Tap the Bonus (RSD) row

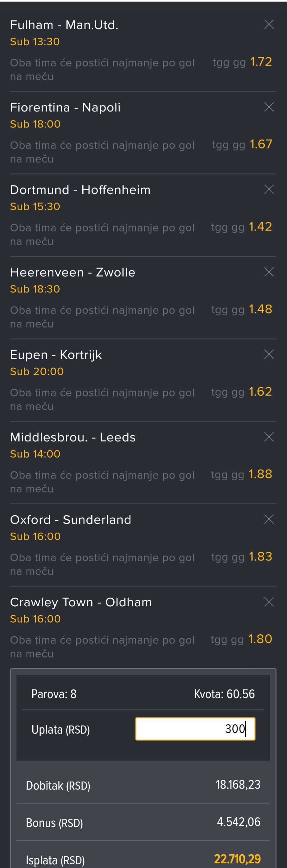coord(143,822)
